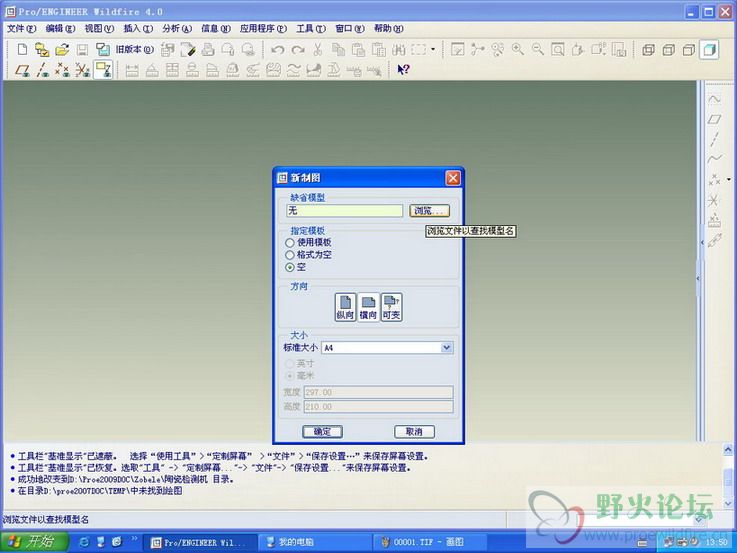Toggle datum planes display icon

click(x=22, y=70)
